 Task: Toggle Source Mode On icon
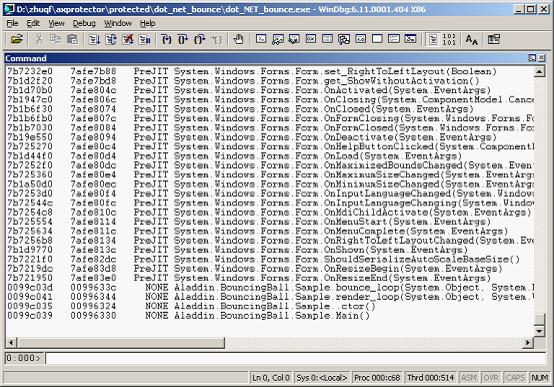pyautogui.click(x=433, y=39)
